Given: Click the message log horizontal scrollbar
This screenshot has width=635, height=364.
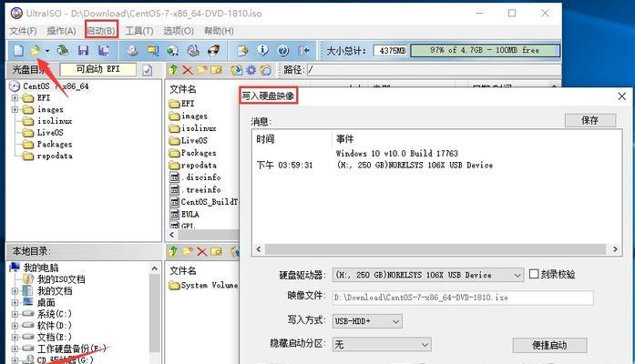Looking at the screenshot, I should [436, 249].
